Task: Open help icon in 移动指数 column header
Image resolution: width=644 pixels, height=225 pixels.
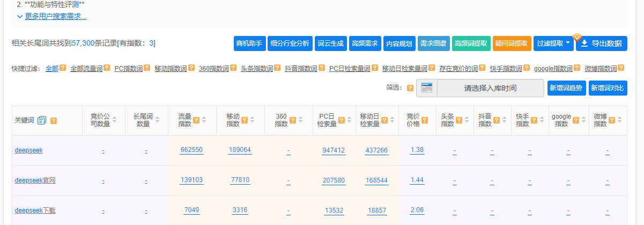Action: click(x=245, y=120)
